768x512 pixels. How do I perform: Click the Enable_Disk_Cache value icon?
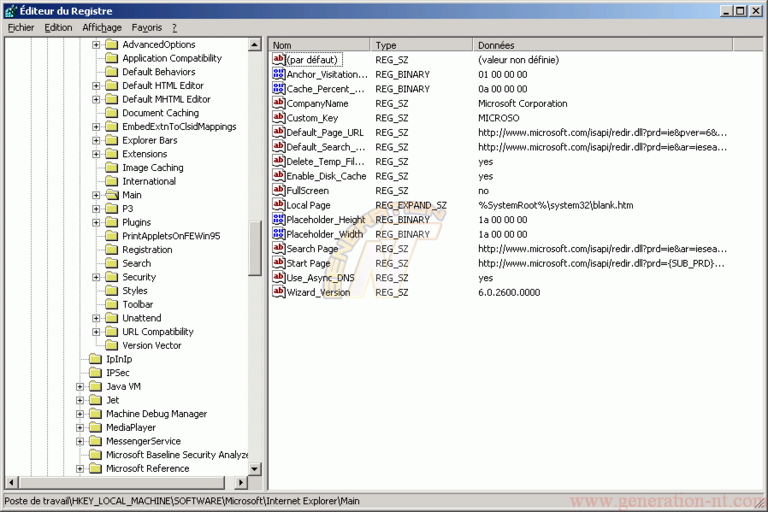(x=279, y=175)
